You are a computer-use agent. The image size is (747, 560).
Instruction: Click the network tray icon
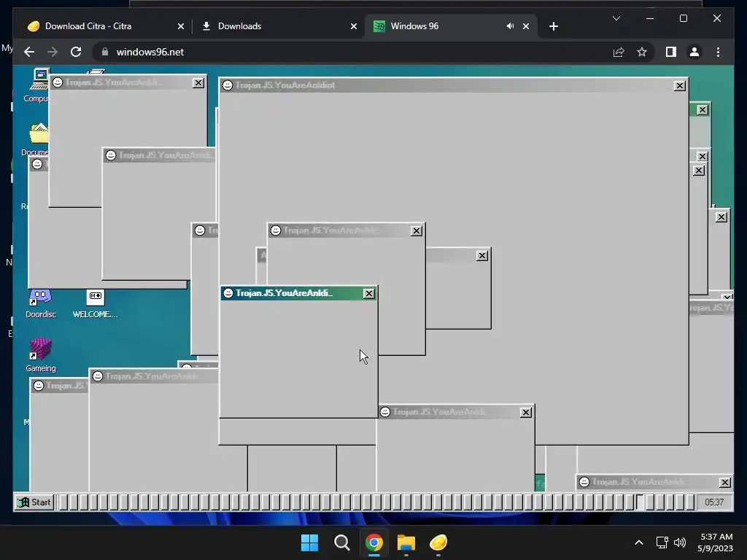[x=662, y=542]
